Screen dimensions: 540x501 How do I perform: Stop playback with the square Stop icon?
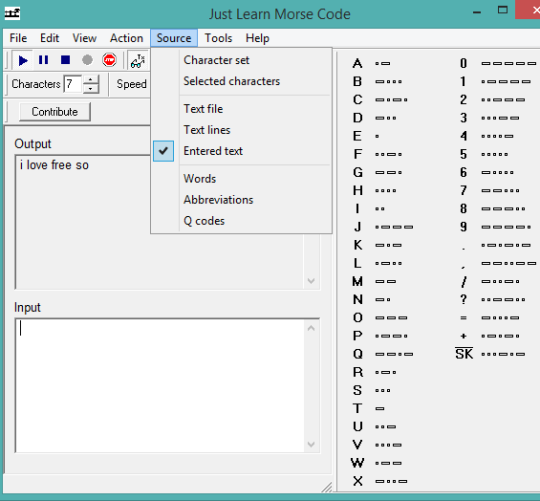[x=65, y=60]
